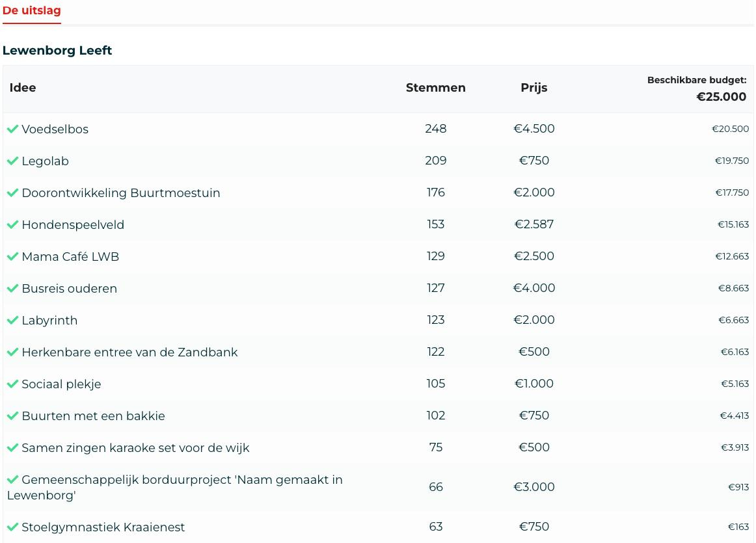Open the Herkenbare entree van de Zandbank idea
This screenshot has width=756, height=543.
tap(129, 352)
